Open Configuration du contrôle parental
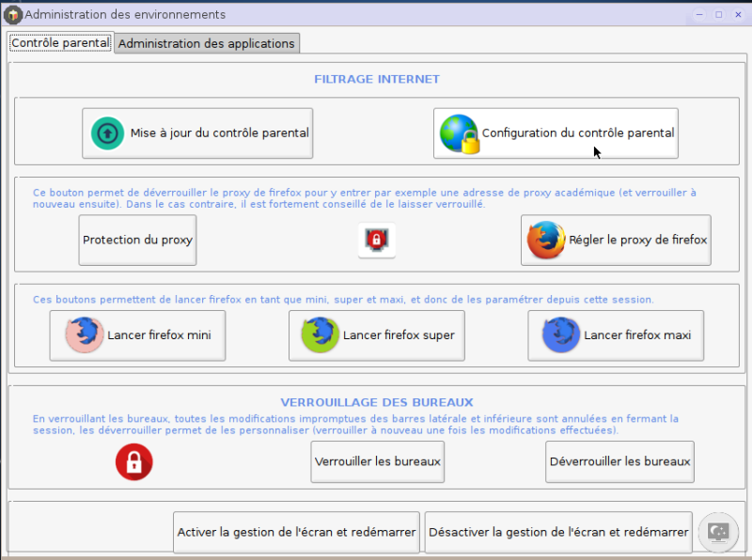The width and height of the screenshot is (752, 560). [x=556, y=133]
